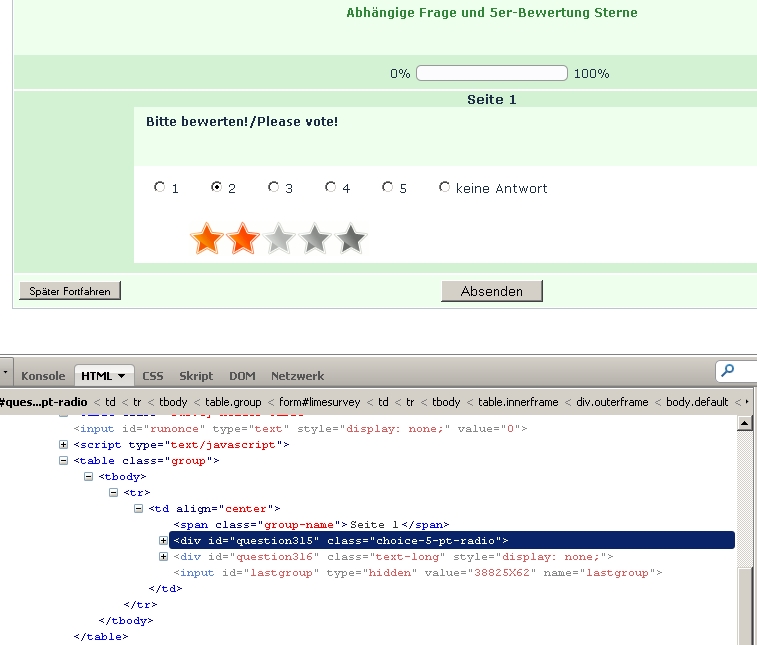Switch to the Konsole tab

[x=43, y=376]
